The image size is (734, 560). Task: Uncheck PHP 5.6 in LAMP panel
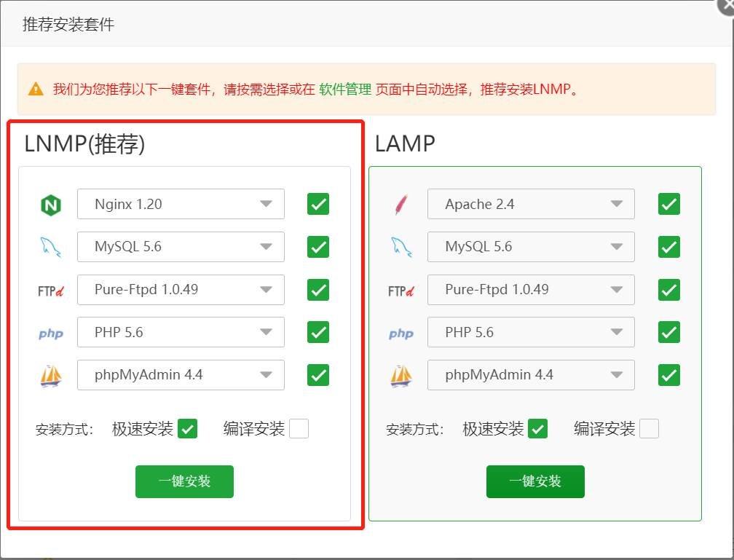(669, 333)
